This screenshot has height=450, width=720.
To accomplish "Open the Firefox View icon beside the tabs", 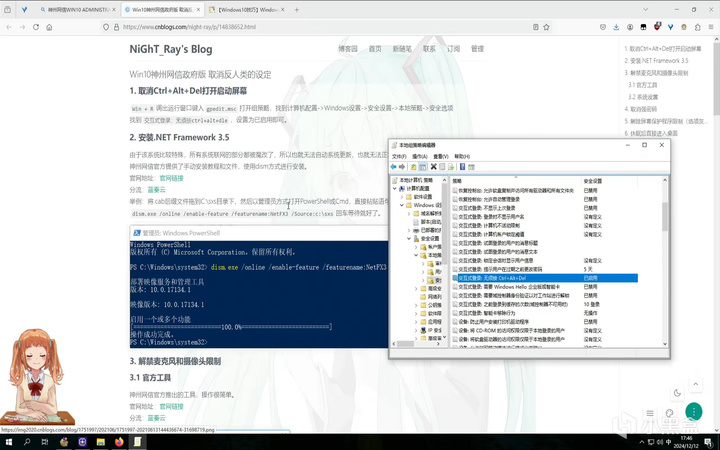I will coord(7,9).
